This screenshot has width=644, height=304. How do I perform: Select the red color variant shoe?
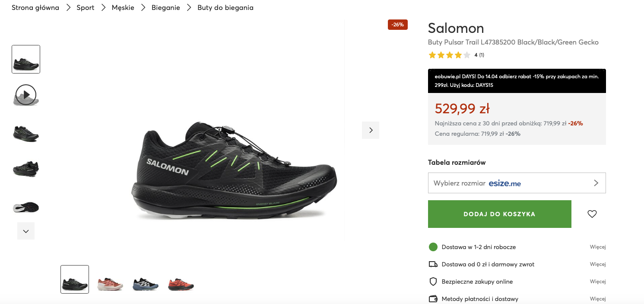(x=181, y=284)
